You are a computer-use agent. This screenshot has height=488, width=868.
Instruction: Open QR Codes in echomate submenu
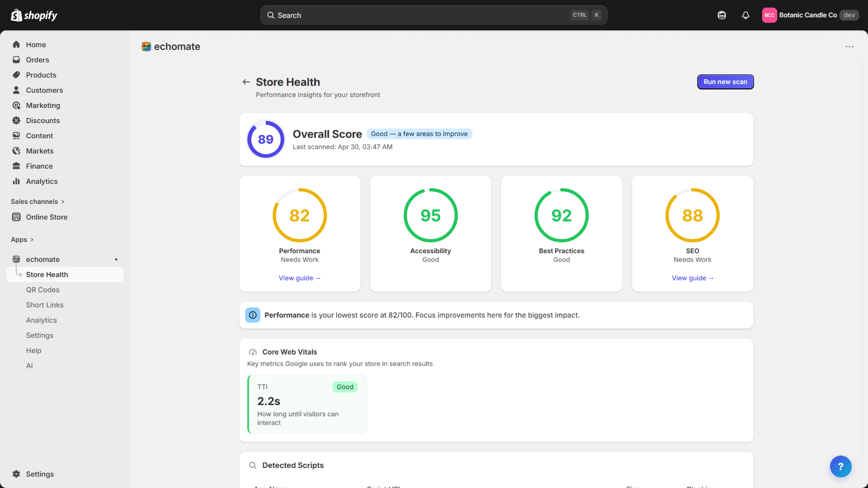point(43,290)
